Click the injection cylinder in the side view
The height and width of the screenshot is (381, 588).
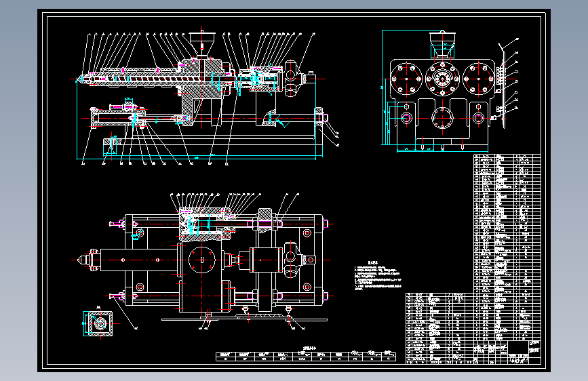pos(117,118)
